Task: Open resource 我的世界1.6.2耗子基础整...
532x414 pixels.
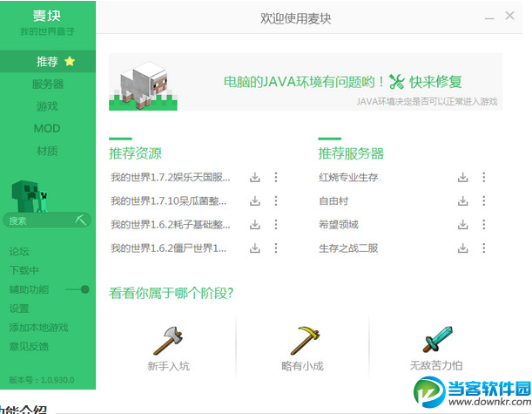Action: (171, 225)
